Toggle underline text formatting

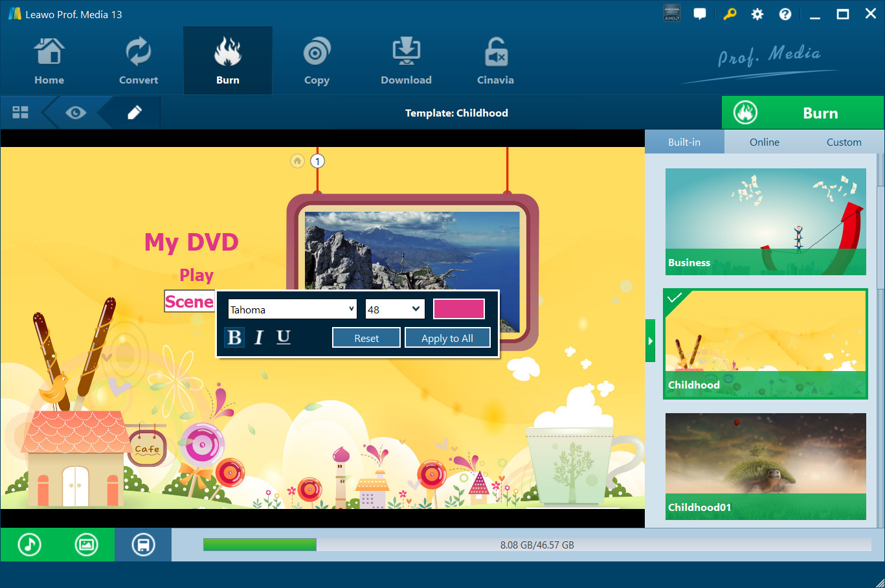(283, 337)
